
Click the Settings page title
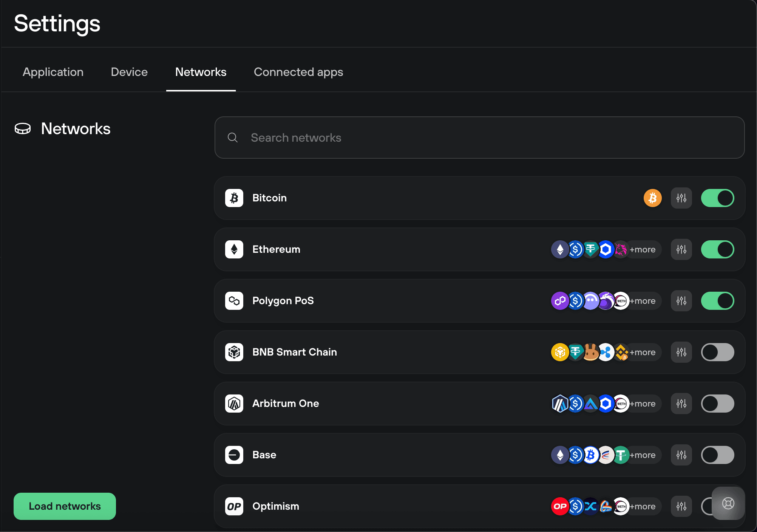(57, 23)
